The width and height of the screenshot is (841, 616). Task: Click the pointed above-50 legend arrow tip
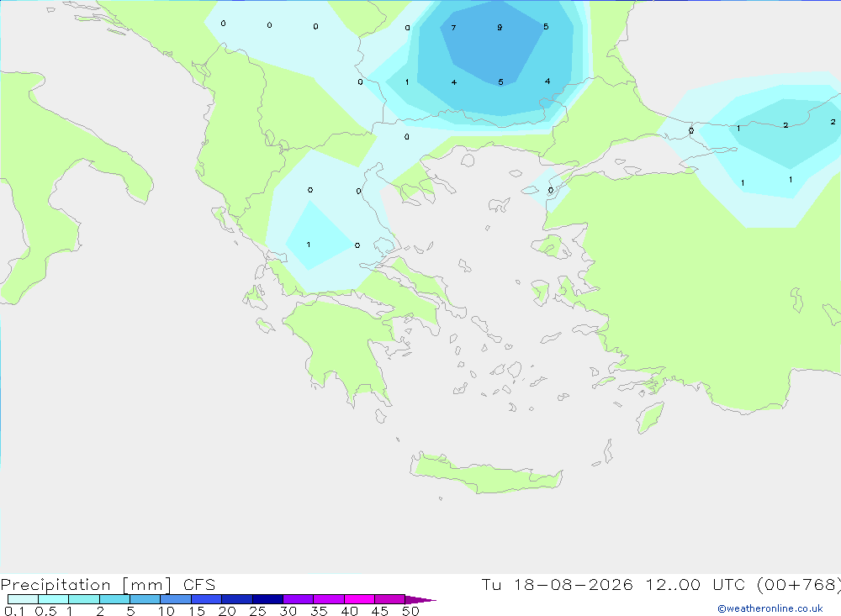(x=421, y=600)
